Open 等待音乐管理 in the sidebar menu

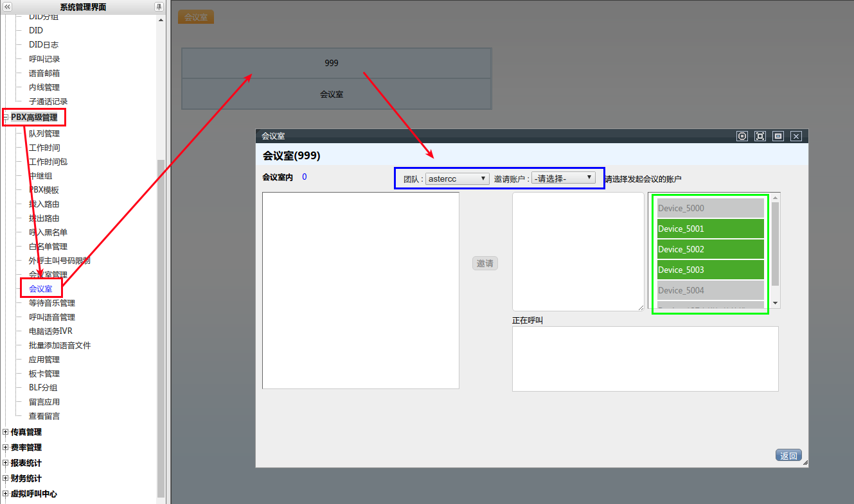[52, 303]
